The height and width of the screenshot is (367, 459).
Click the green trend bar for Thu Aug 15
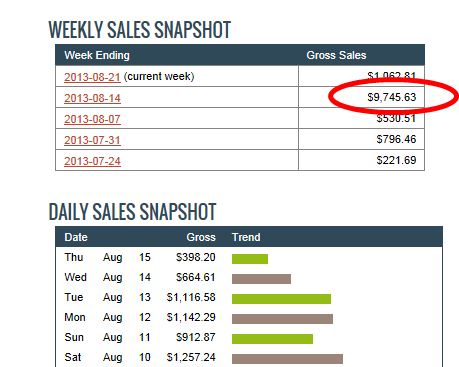tap(250, 259)
